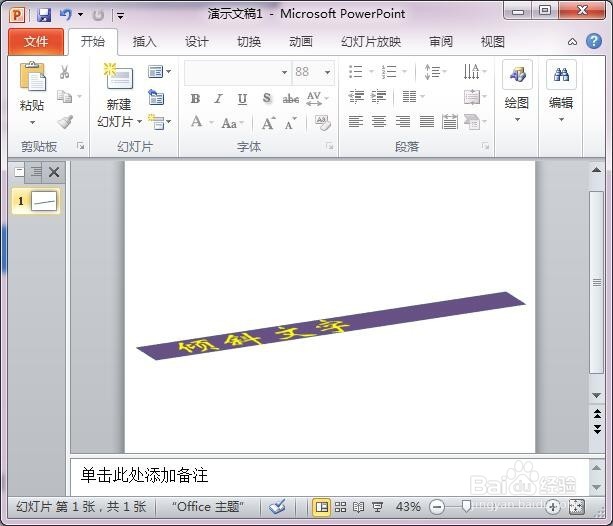
Task: Switch to the 审阅 tab
Action: (x=441, y=41)
